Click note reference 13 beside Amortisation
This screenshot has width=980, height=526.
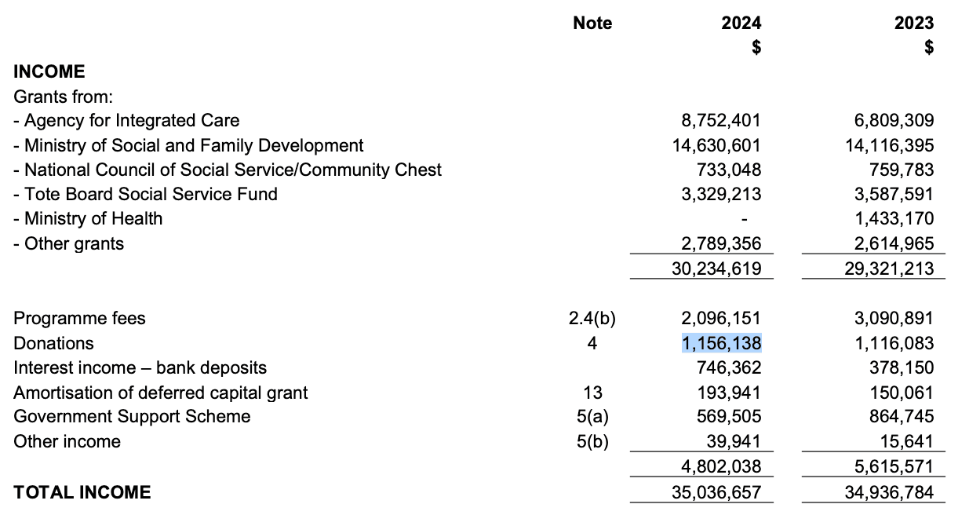pyautogui.click(x=592, y=393)
